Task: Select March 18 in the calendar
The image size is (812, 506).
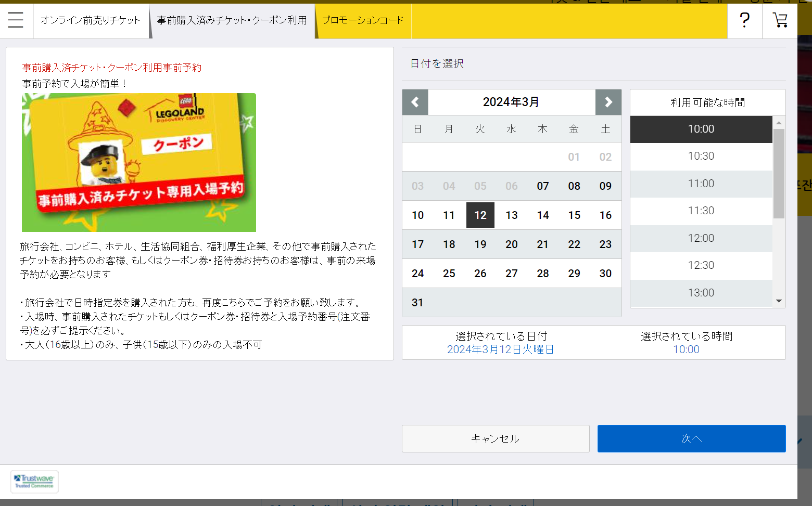Action: pyautogui.click(x=449, y=244)
